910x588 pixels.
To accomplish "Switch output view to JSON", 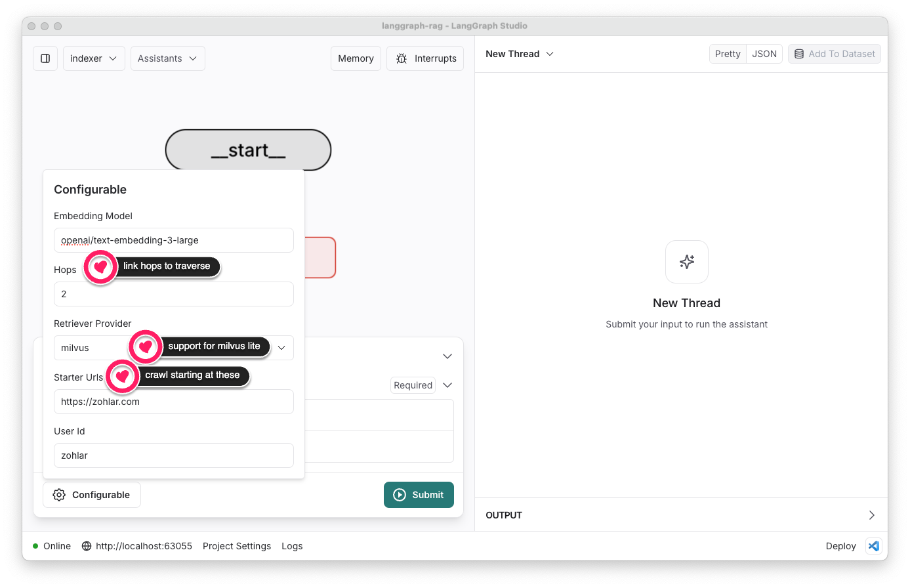I will (x=764, y=54).
